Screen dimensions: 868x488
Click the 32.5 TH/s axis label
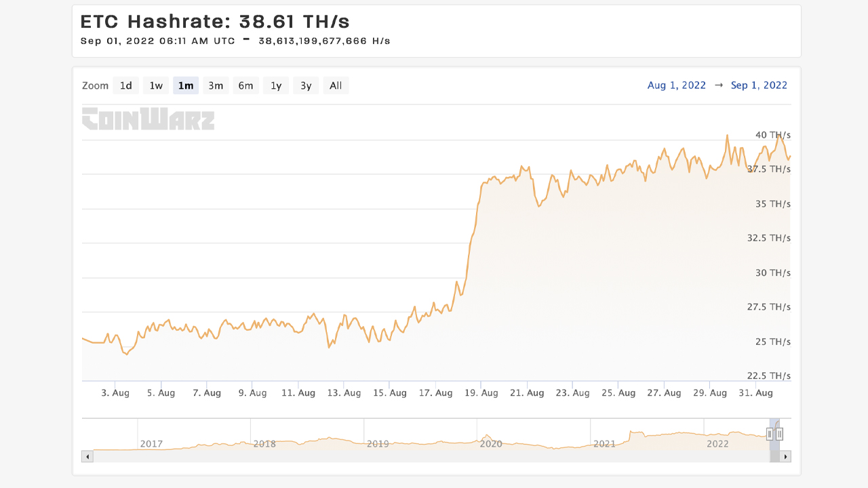coord(768,239)
